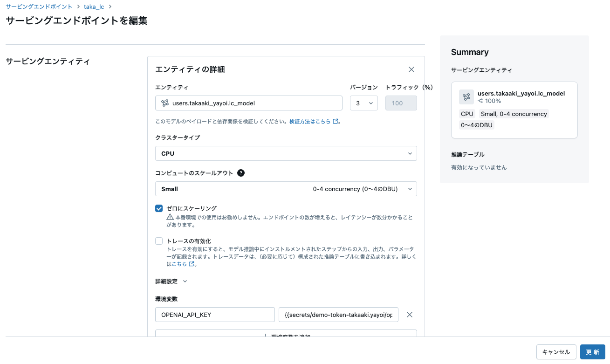
Task: Click inside the OPENAI_API_KEY input field
Action: click(215, 315)
